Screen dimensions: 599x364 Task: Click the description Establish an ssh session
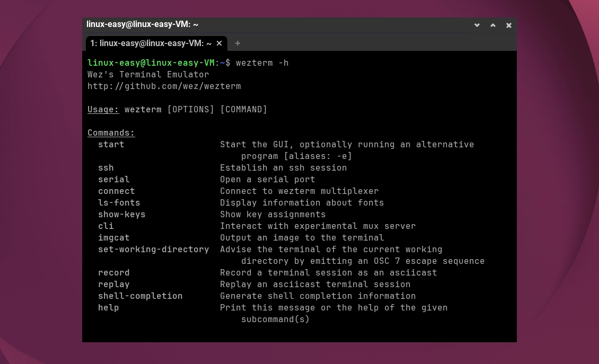(x=284, y=167)
